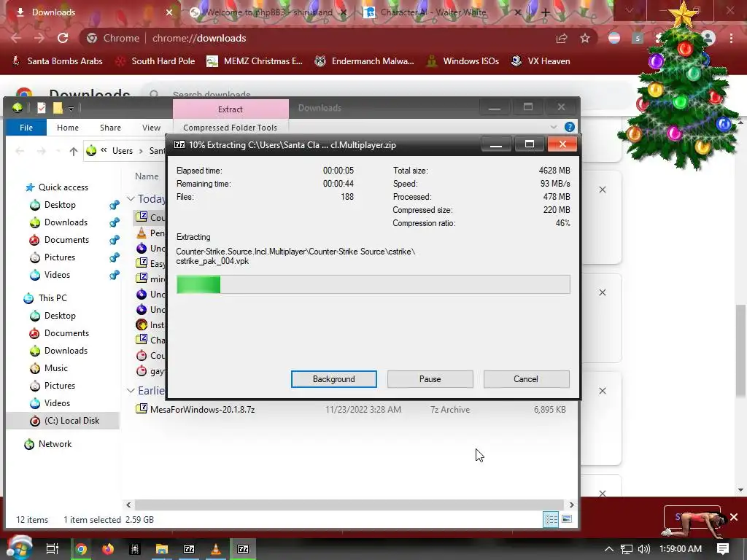Switch to the Welcome to phpBB3 tab
Viewport: 747px width, 560px height.
(x=268, y=12)
